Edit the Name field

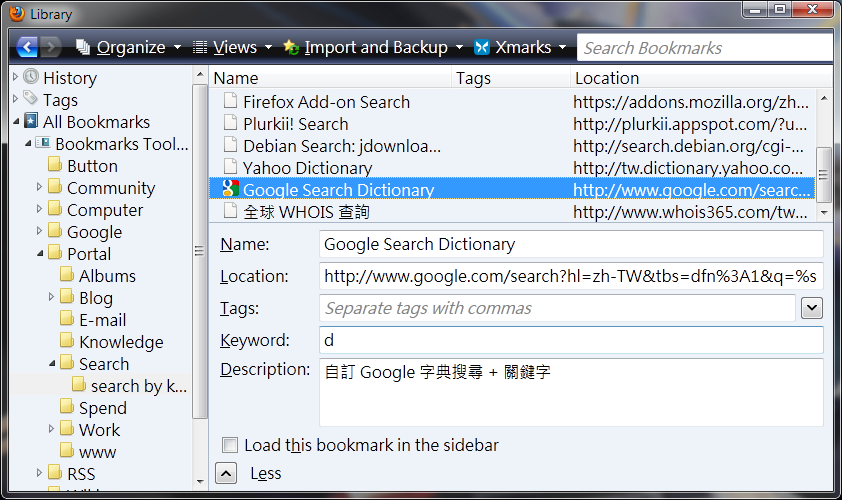point(571,244)
